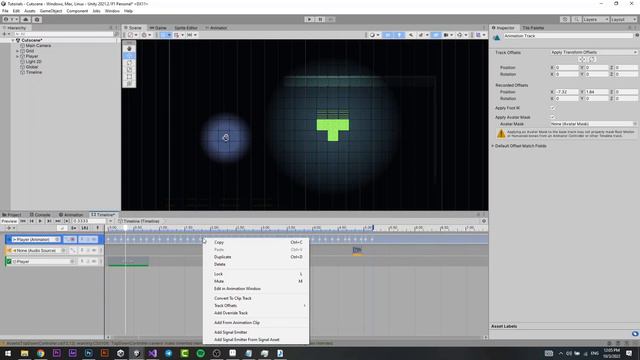Open Visual Studio from taskbar
Image resolution: width=640 pixels, height=360 pixels.
click(152, 353)
